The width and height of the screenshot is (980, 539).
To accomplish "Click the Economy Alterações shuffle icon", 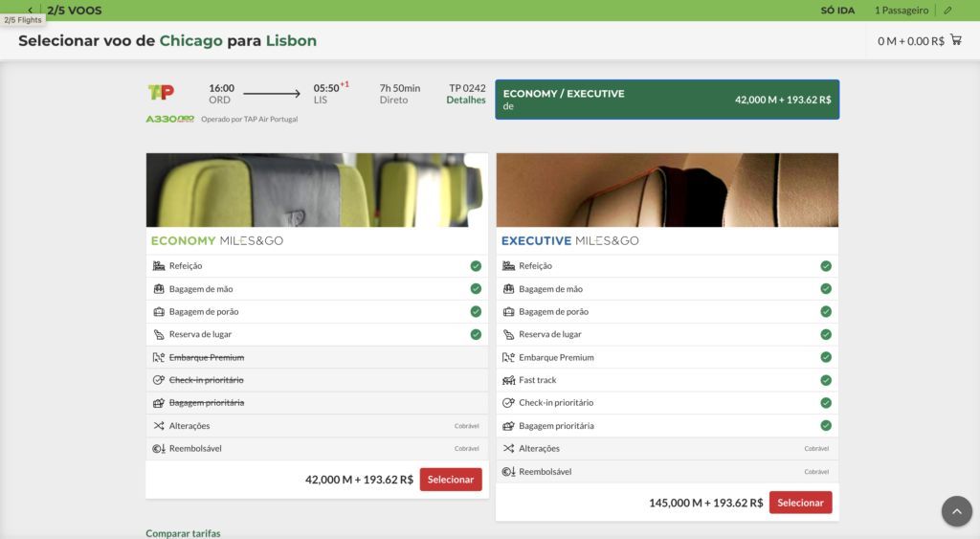I will [159, 426].
